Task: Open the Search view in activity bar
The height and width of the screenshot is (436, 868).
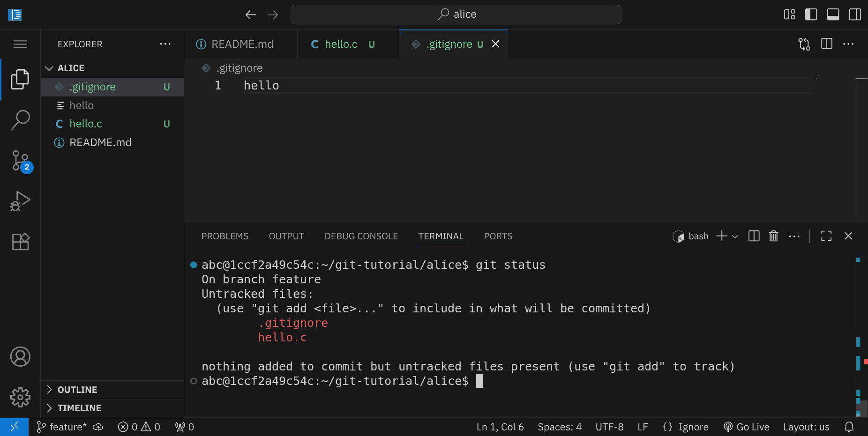Action: click(20, 120)
